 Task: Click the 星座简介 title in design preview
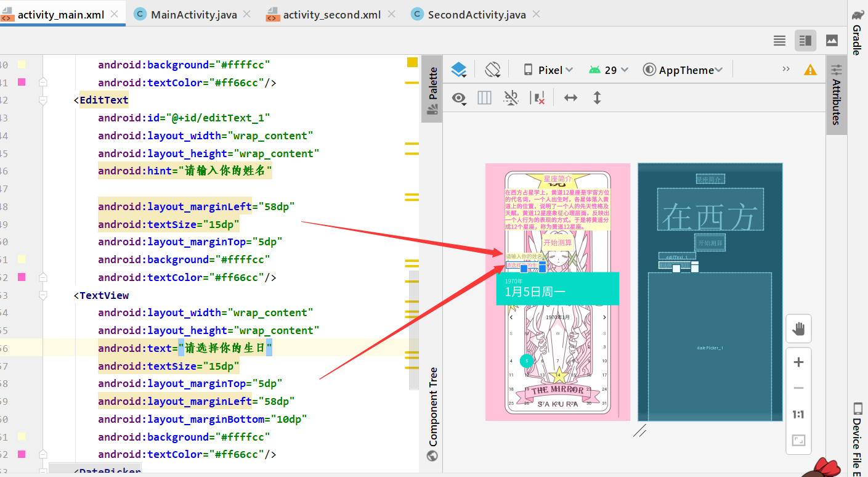click(x=558, y=179)
